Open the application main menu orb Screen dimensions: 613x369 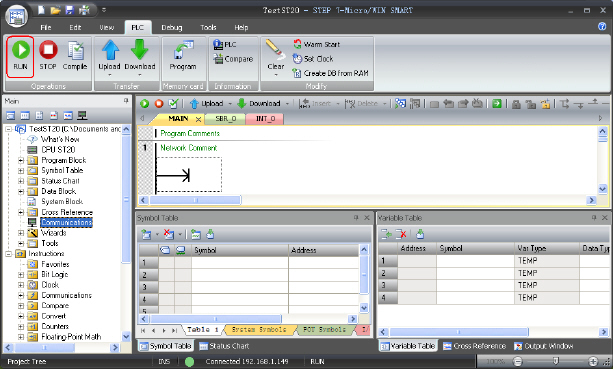(x=16, y=16)
